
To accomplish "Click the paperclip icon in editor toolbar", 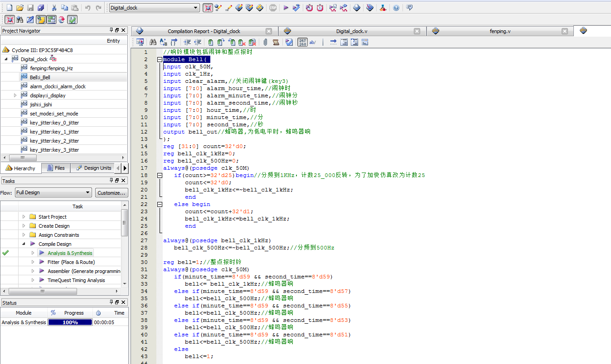I will click(265, 42).
